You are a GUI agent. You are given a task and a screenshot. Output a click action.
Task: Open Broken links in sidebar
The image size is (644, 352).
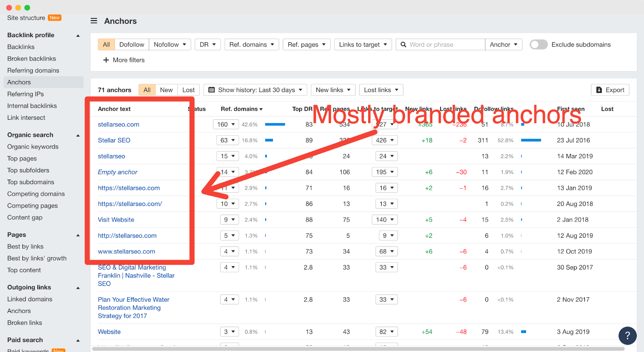(x=25, y=323)
